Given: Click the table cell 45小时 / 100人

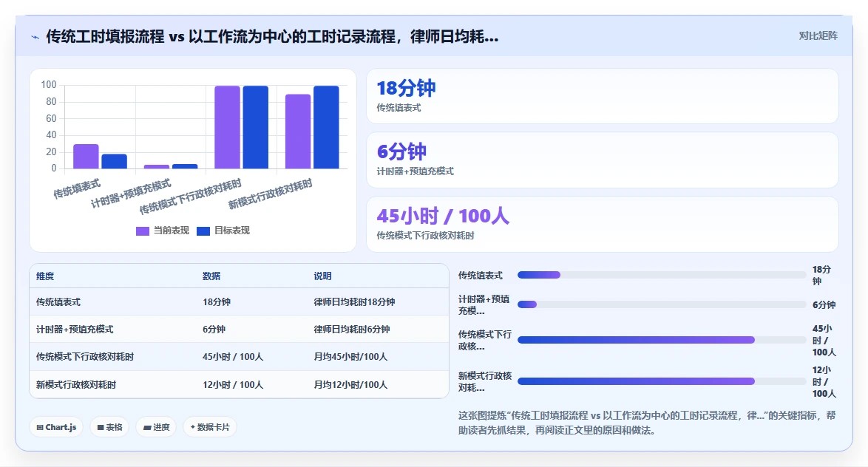Looking at the screenshot, I should pyautogui.click(x=232, y=357).
